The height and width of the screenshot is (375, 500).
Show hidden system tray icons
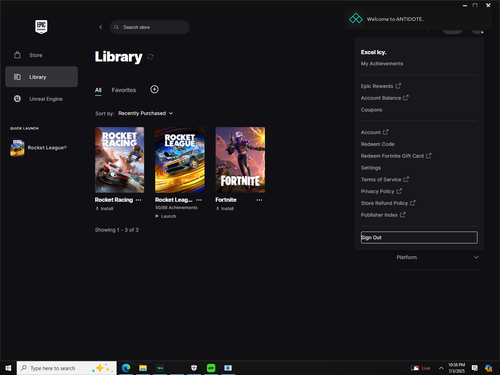pyautogui.click(x=441, y=368)
